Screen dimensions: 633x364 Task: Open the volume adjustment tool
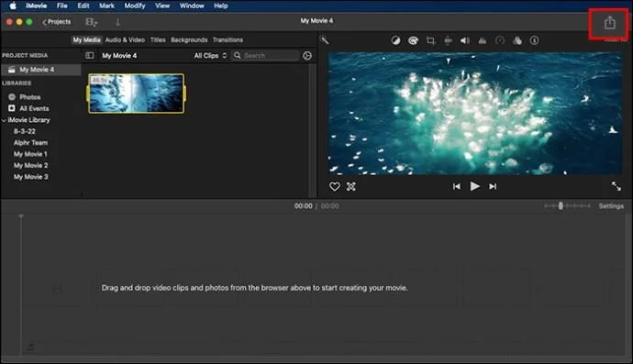pyautogui.click(x=465, y=40)
